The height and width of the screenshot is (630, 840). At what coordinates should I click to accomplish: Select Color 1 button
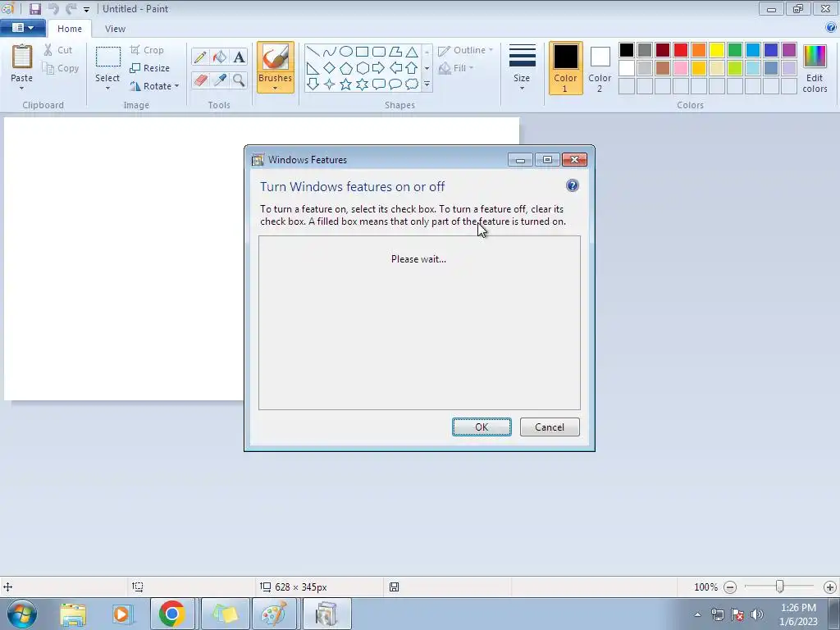(x=566, y=67)
